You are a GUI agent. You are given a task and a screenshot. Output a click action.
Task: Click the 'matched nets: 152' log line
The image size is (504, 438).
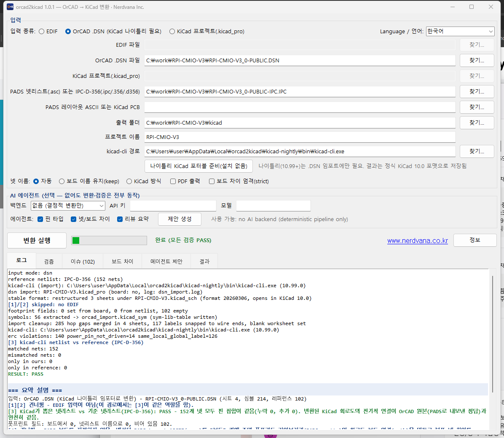tap(33, 349)
